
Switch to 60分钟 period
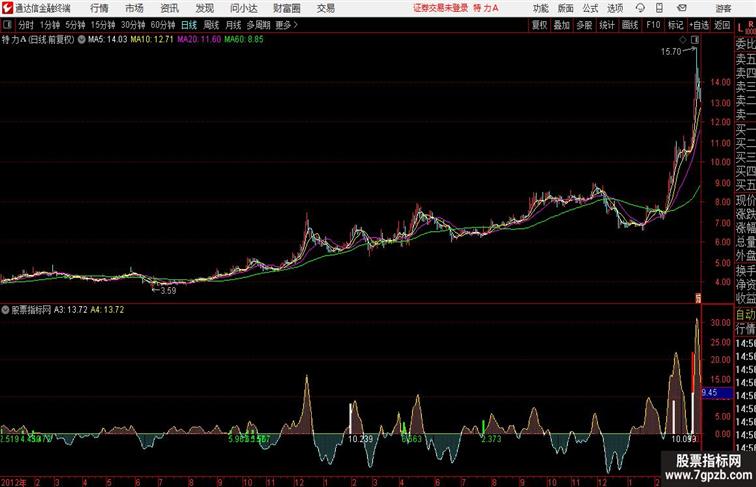tap(163, 25)
